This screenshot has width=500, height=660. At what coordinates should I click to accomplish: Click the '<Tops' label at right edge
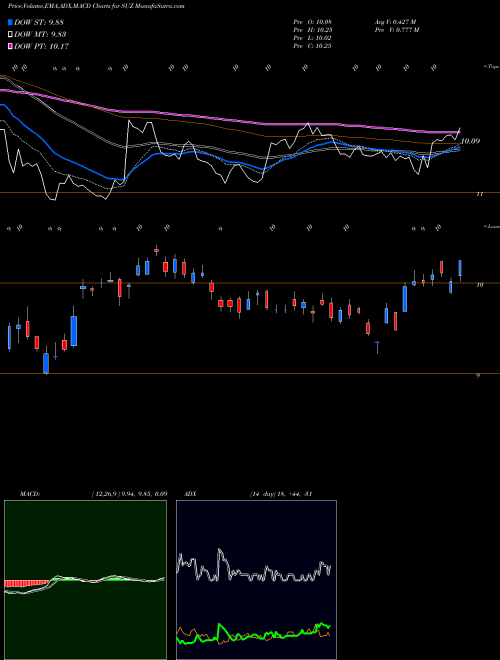pyautogui.click(x=492, y=67)
